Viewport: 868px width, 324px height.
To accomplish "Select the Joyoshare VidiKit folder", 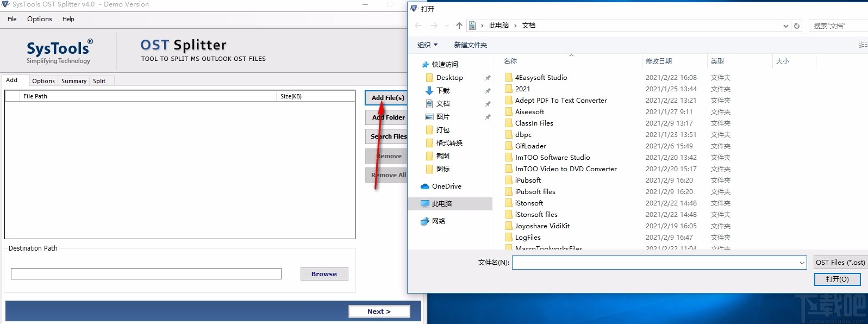I will coord(542,226).
